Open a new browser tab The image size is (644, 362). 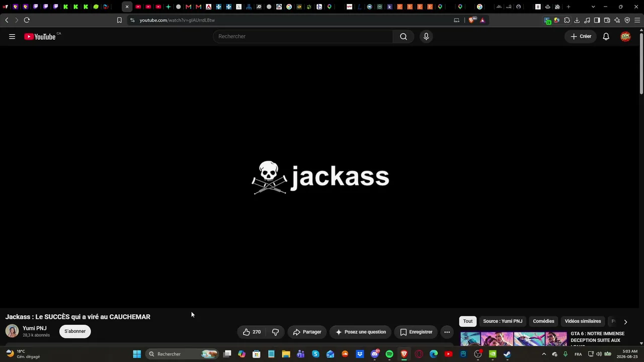click(569, 7)
